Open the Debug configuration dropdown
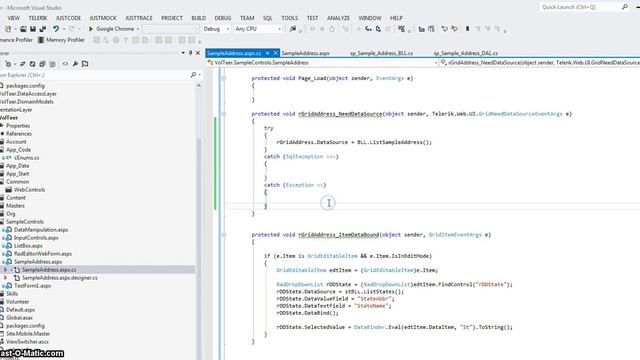 coord(228,29)
